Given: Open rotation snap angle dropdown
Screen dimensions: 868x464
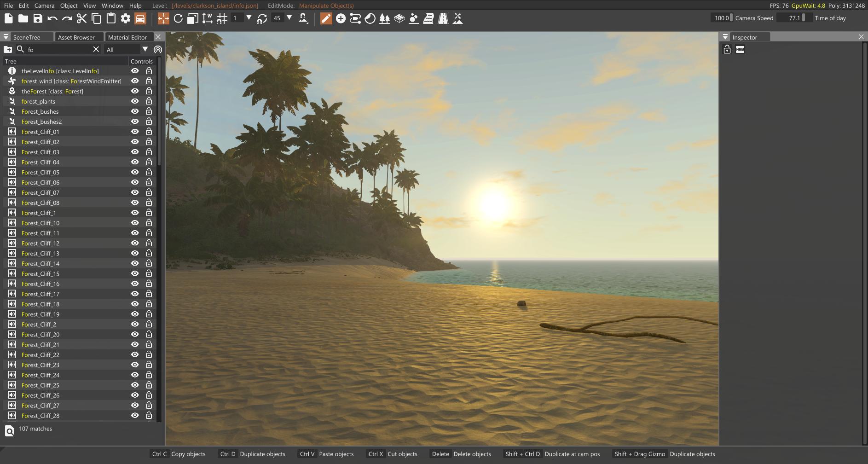Looking at the screenshot, I should pos(289,17).
